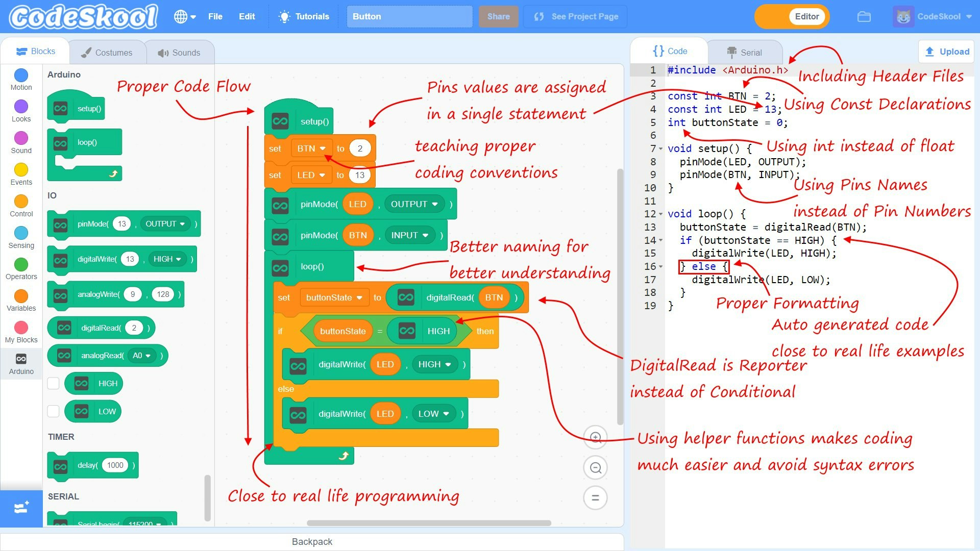
Task: Toggle the Editor mode switch
Action: (x=792, y=17)
